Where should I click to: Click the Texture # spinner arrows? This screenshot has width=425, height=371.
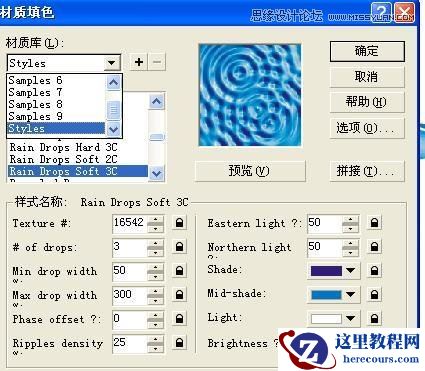click(x=155, y=224)
